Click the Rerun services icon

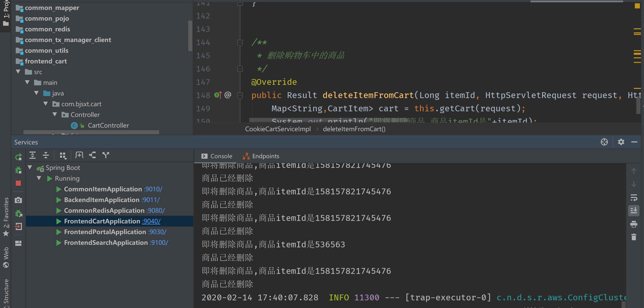coord(18,157)
